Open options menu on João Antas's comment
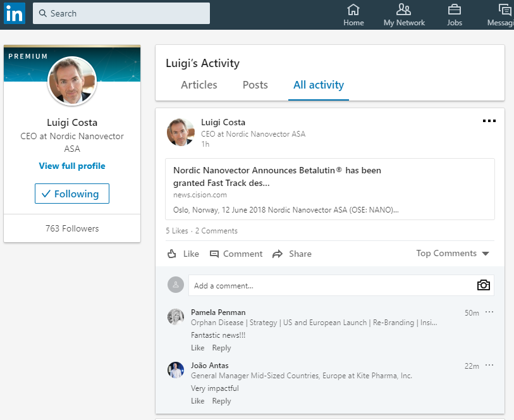The width and height of the screenshot is (514, 420). click(x=489, y=365)
